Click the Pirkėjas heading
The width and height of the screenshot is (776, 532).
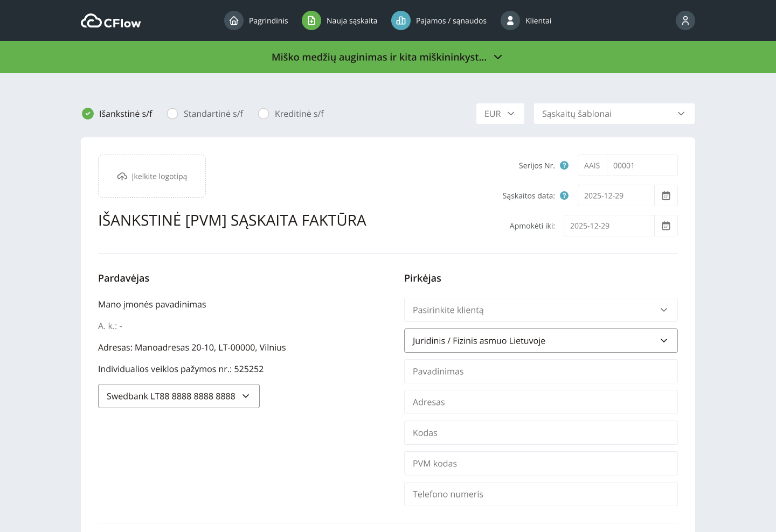pos(422,278)
